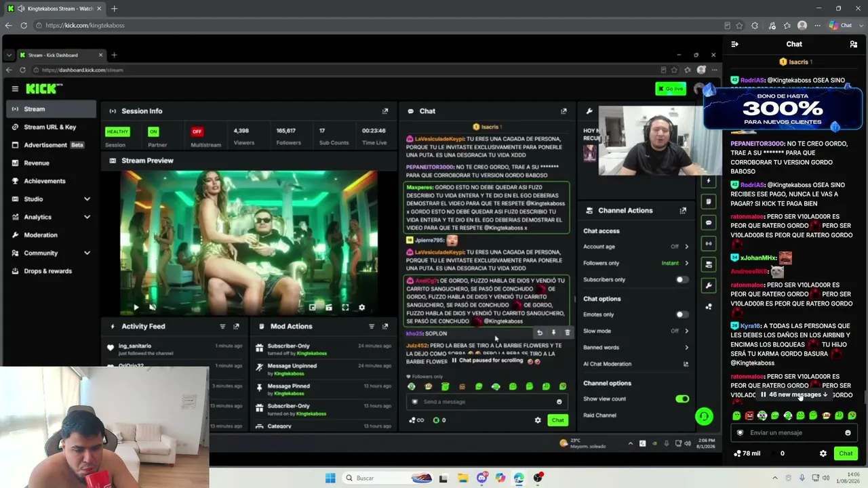Expand the Analytics sidebar section
This screenshot has width=868, height=488.
pos(87,217)
